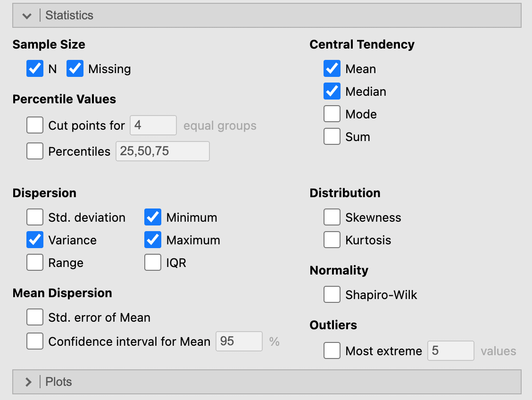Collapse the Statistics section
This screenshot has height=400, width=532.
click(27, 16)
